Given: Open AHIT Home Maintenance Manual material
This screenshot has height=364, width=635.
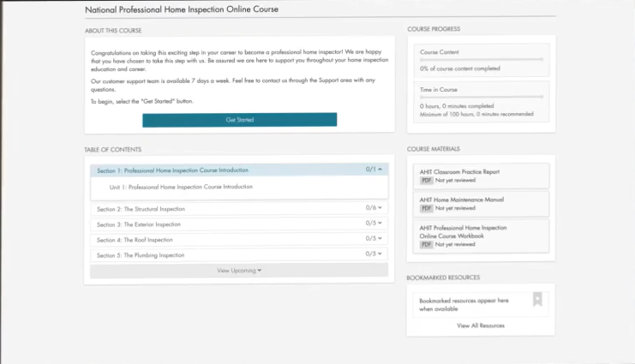Looking at the screenshot, I should [x=481, y=204].
